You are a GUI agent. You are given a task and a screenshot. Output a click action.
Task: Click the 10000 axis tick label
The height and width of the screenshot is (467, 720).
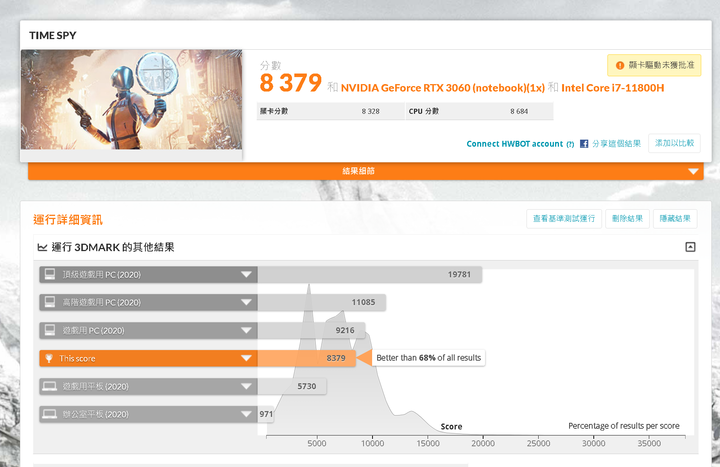(x=372, y=444)
